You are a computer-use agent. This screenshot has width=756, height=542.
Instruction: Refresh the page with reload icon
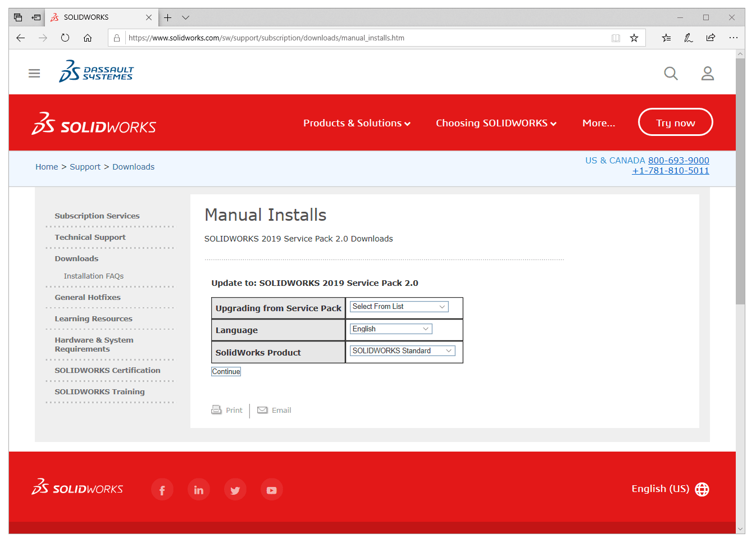[65, 38]
